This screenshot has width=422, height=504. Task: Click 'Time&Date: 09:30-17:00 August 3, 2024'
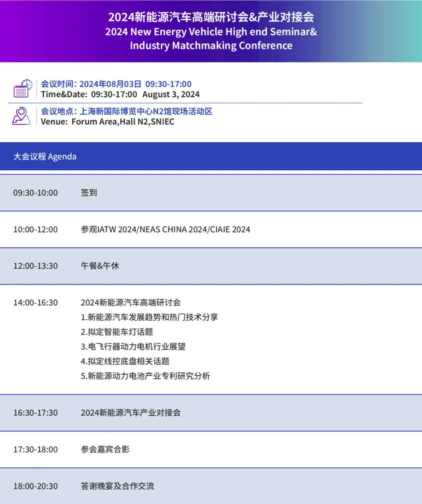click(x=120, y=95)
